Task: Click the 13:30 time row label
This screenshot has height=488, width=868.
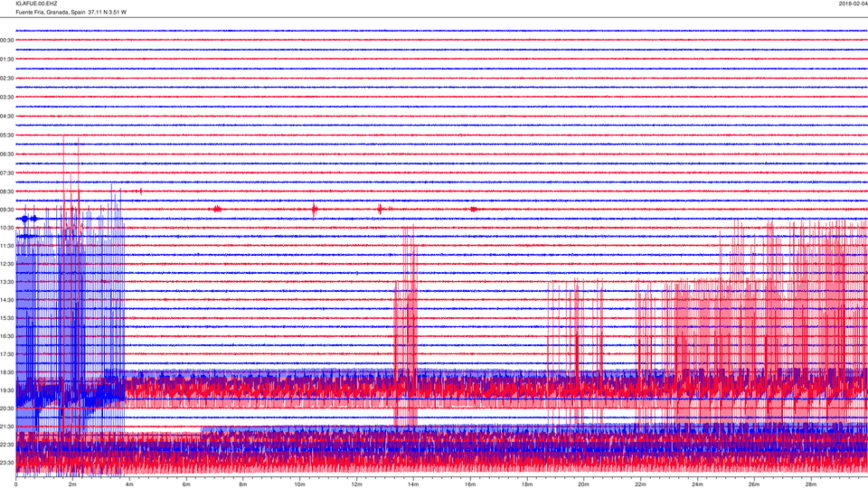Action: coord(7,282)
